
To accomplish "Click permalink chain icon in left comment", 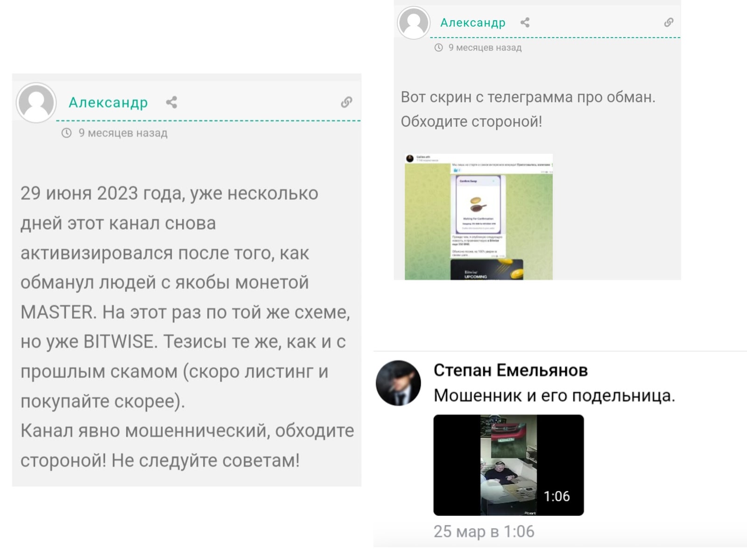I will coord(346,102).
